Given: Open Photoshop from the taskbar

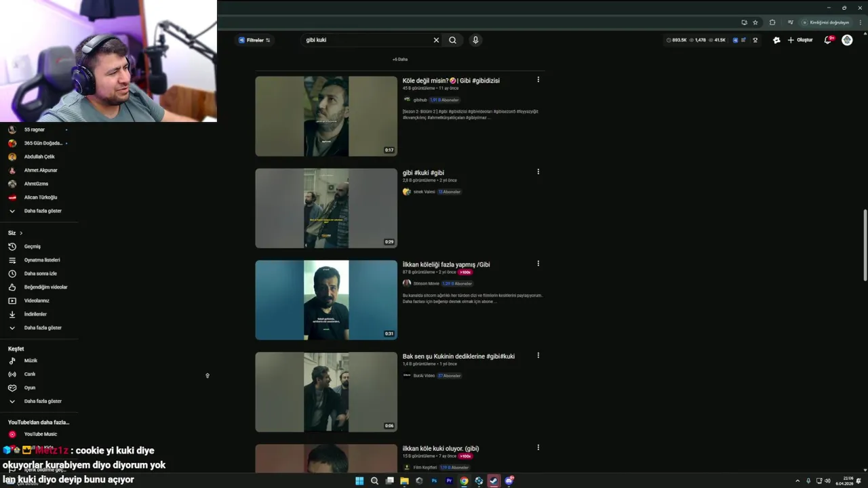Looking at the screenshot, I should click(434, 481).
